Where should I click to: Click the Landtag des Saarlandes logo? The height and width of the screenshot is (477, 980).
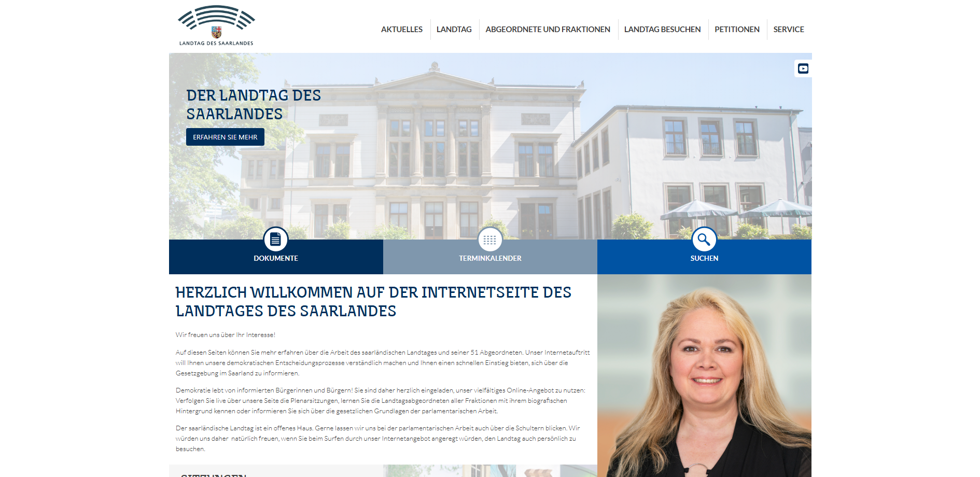[x=216, y=26]
